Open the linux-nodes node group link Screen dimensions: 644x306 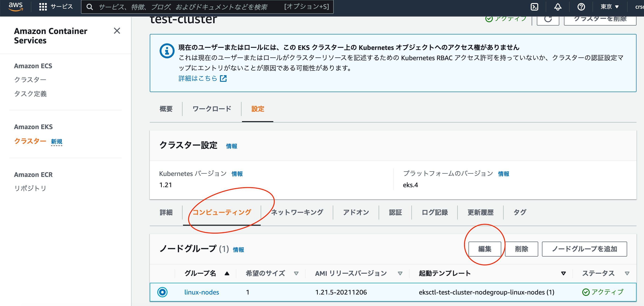(201, 292)
